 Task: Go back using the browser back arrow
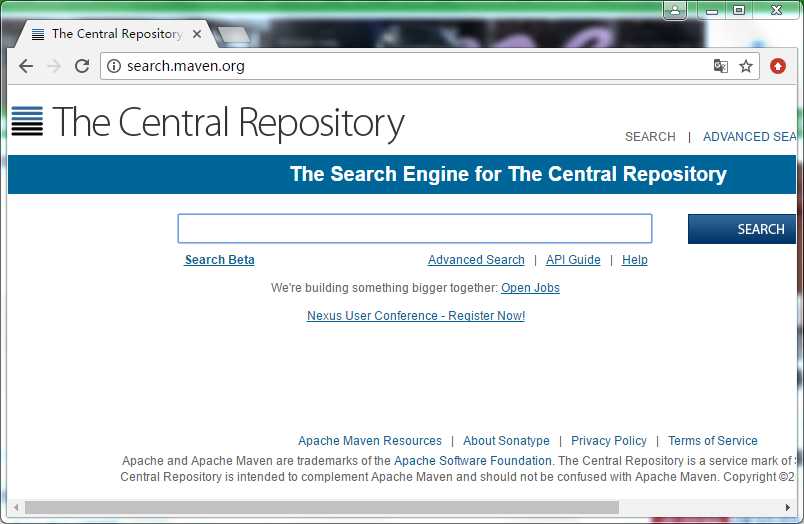click(x=26, y=66)
